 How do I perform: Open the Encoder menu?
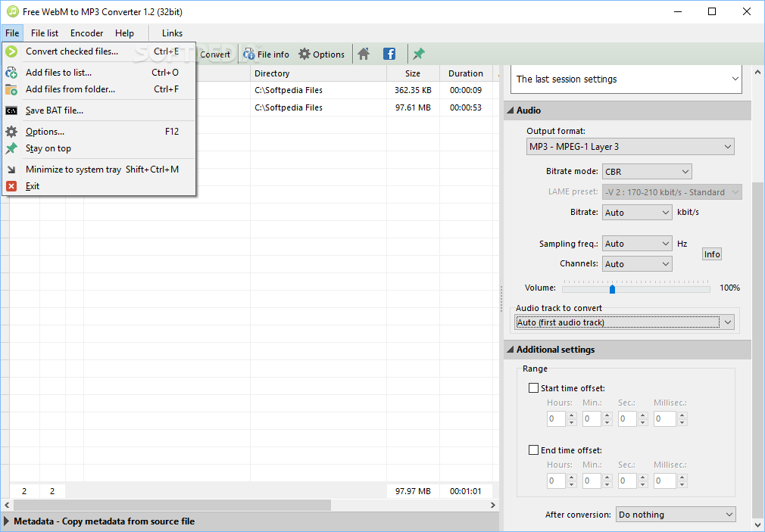tap(87, 33)
